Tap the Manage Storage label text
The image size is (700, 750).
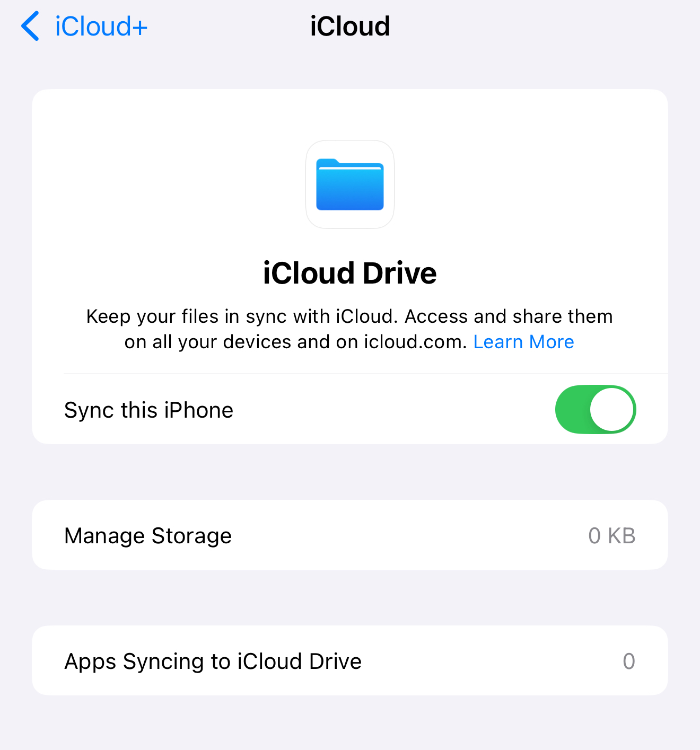[148, 536]
